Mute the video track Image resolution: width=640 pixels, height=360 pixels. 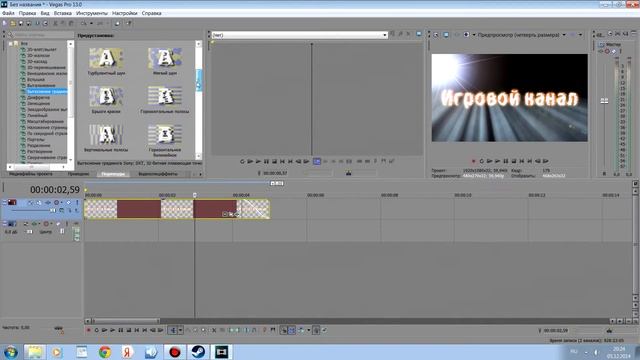click(x=69, y=202)
